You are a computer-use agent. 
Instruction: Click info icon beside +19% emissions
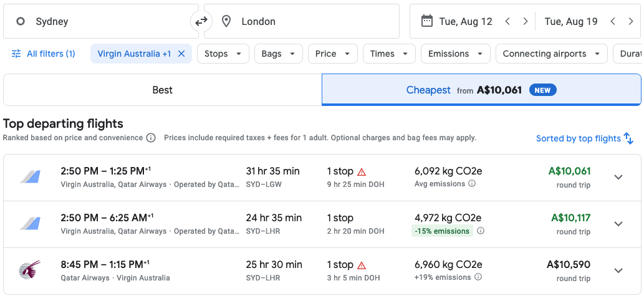[x=478, y=277]
